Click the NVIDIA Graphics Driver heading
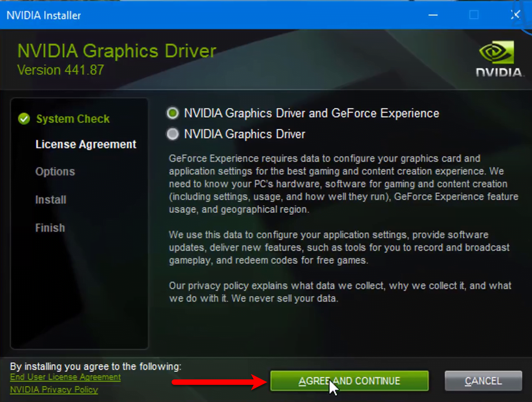The width and height of the screenshot is (532, 402). [x=117, y=51]
